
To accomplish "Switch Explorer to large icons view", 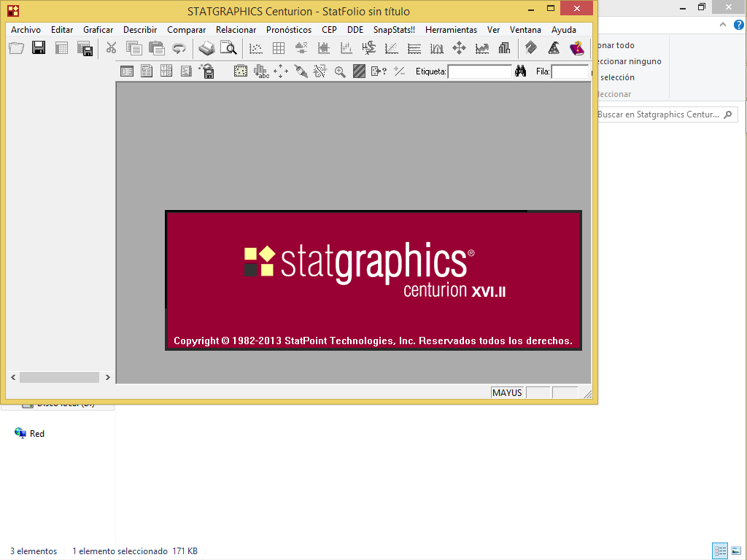I will 737,551.
